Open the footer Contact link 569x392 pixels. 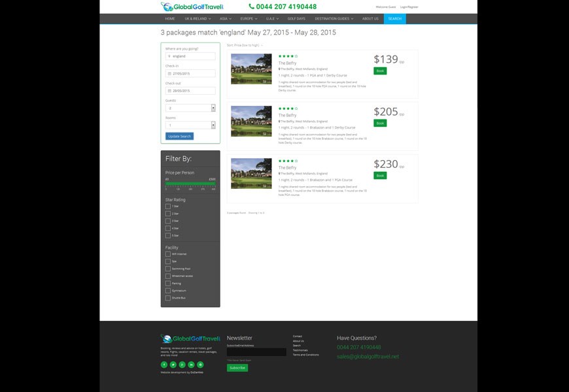coord(297,336)
